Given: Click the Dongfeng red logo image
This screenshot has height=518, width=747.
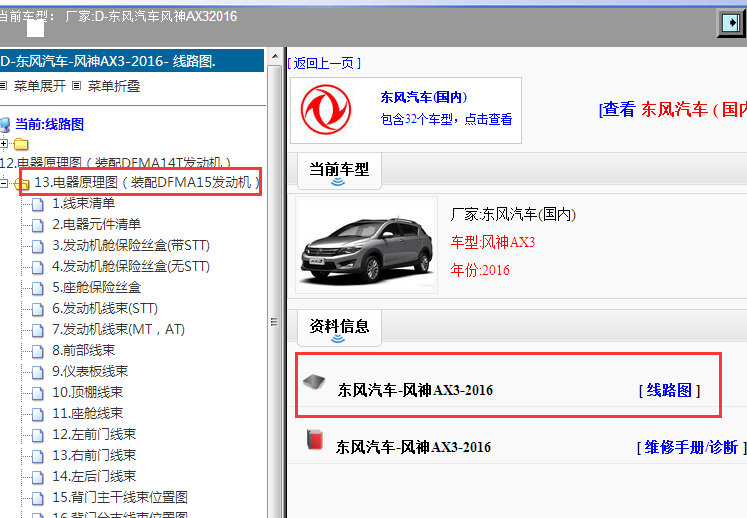Looking at the screenshot, I should [326, 110].
